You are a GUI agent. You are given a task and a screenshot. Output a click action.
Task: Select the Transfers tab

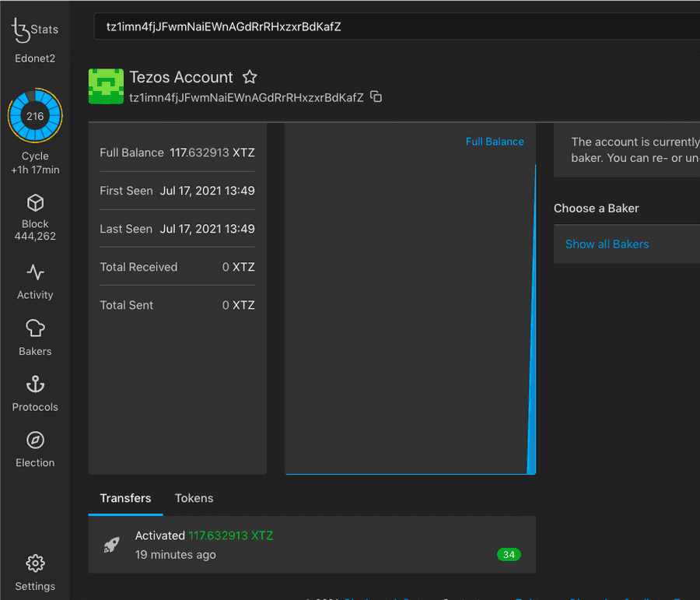[x=125, y=498]
